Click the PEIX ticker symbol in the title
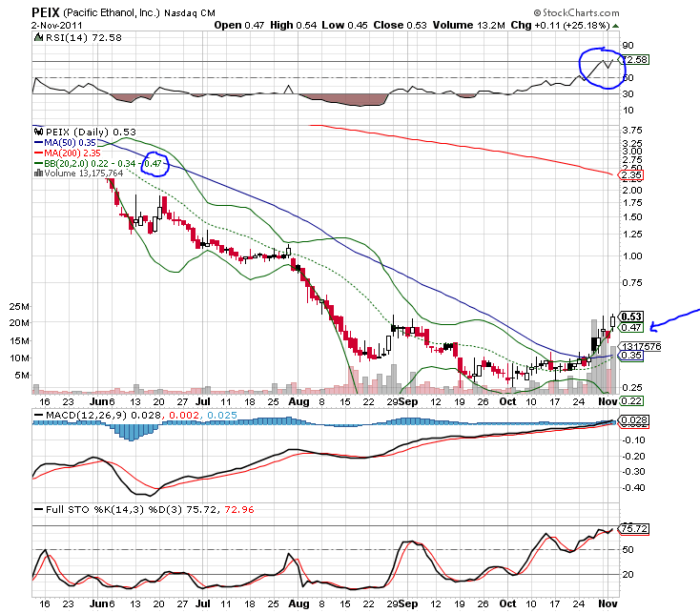This screenshot has height=613, width=700. pyautogui.click(x=46, y=12)
